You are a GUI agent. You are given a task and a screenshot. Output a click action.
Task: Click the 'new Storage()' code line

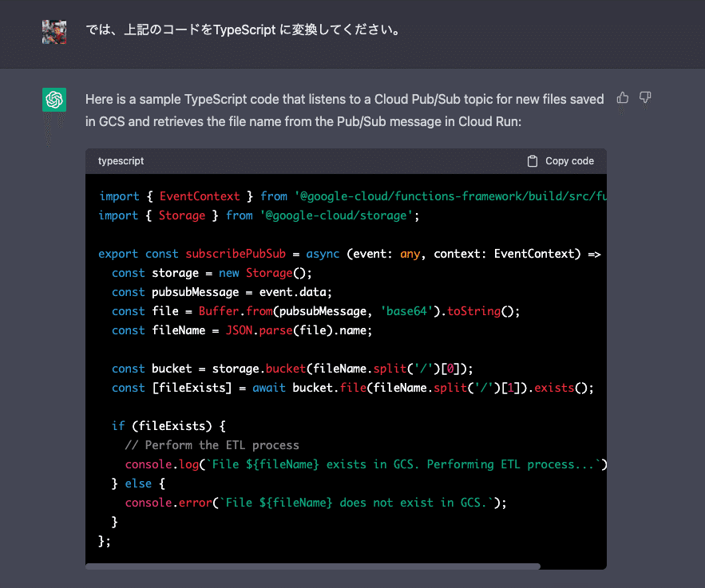[x=202, y=273]
